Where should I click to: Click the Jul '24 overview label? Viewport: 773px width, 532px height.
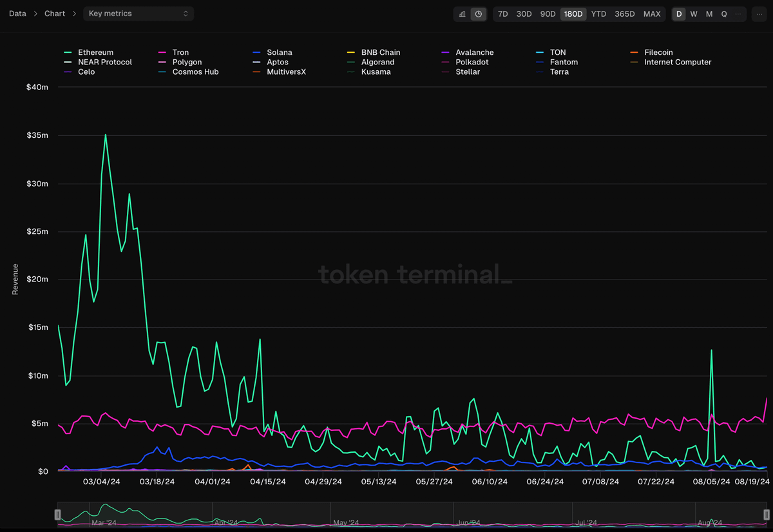tap(586, 522)
